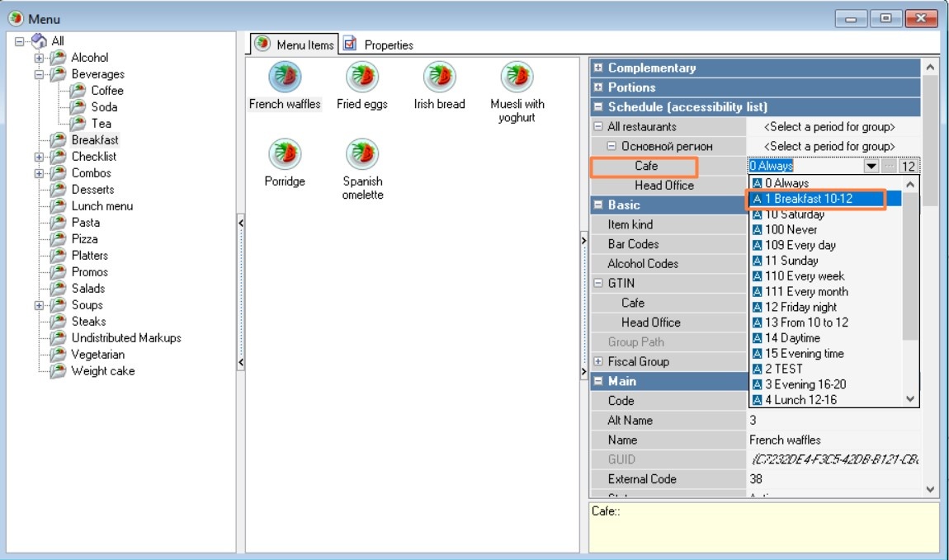Pick '12 Friday night' period option
The width and height of the screenshot is (949, 560).
tap(800, 307)
